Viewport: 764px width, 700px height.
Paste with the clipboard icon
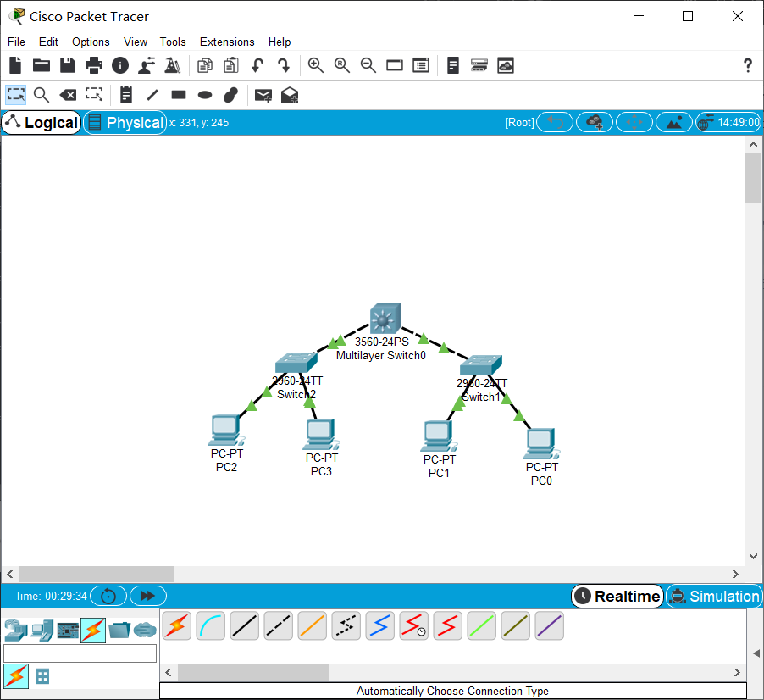pyautogui.click(x=231, y=65)
